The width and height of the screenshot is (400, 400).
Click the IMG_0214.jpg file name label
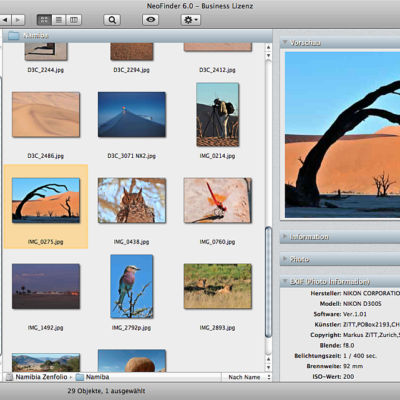point(217,156)
